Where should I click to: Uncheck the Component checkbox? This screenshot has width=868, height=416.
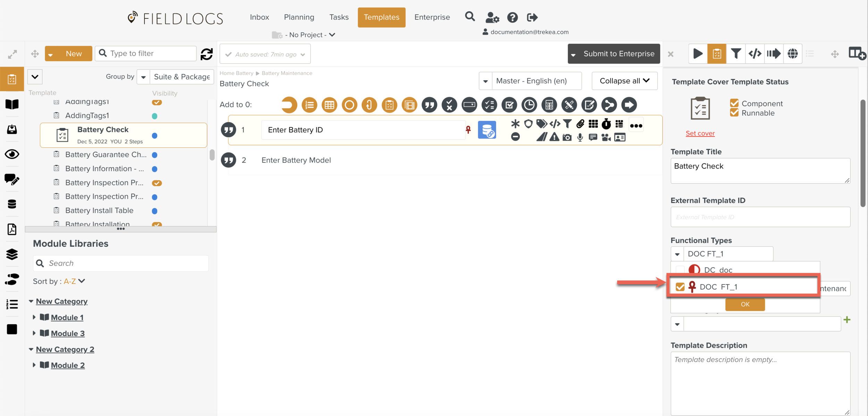click(734, 103)
